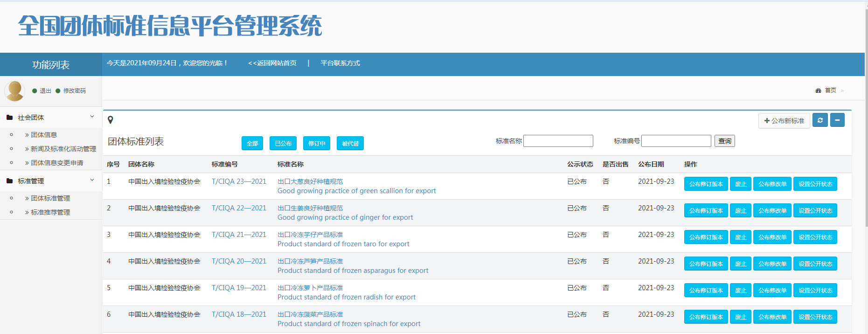Collapse the panel with minus icon
The height and width of the screenshot is (334, 868).
837,120
